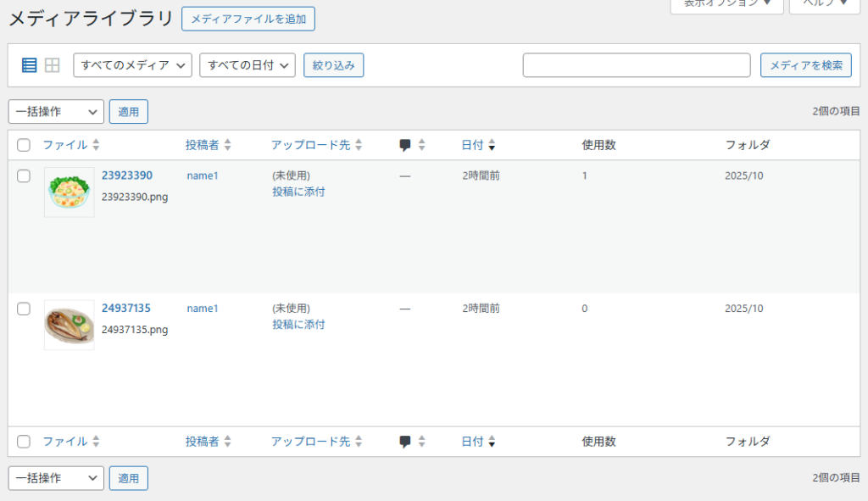The height and width of the screenshot is (501, 868).
Task: Open the すべてのメディア dropdown
Action: coord(133,65)
